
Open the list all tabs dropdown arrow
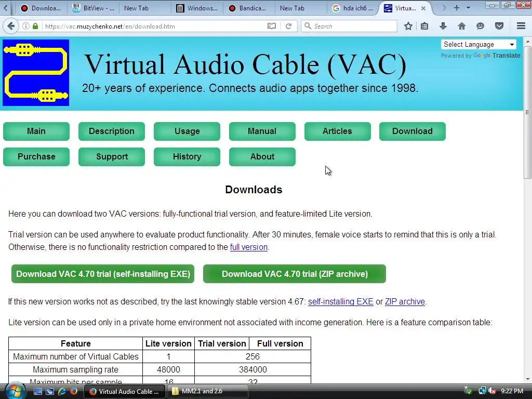tap(468, 8)
